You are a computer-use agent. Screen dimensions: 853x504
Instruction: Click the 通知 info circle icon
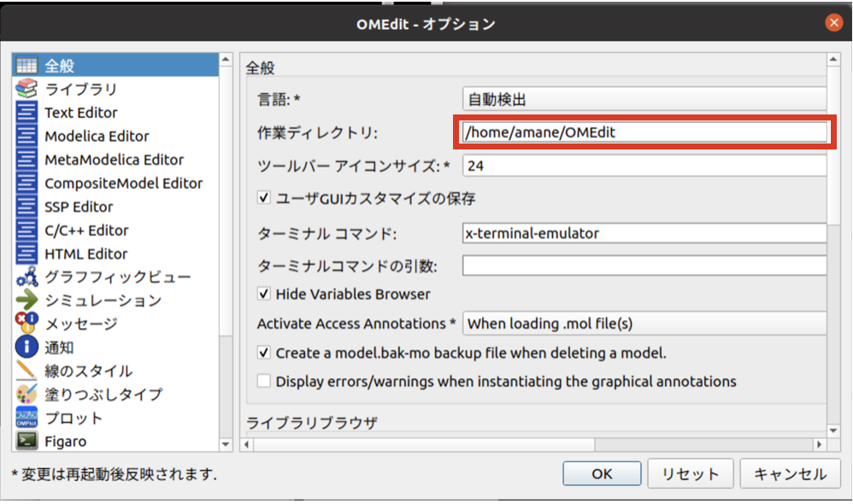tap(26, 347)
